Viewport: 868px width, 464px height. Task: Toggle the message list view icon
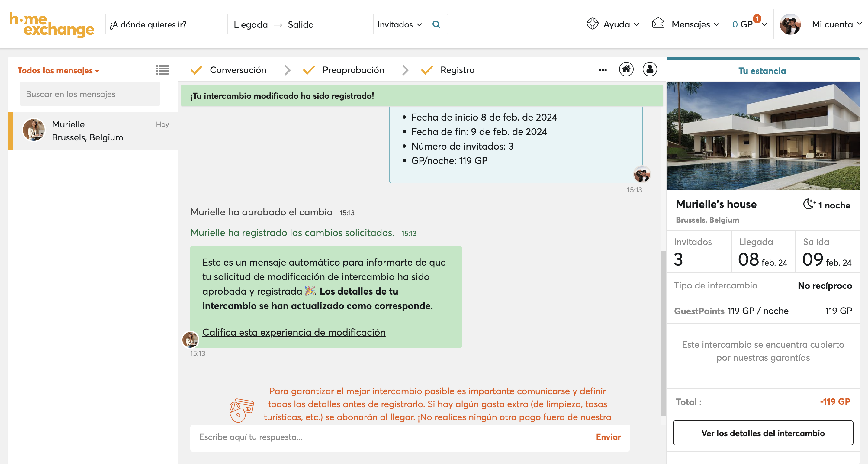[x=162, y=70]
